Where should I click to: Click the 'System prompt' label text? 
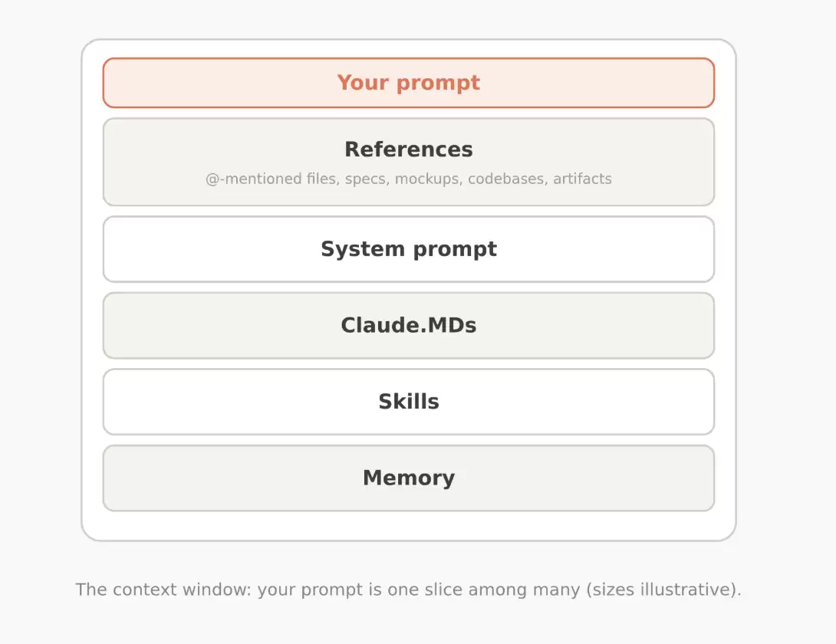tap(408, 249)
